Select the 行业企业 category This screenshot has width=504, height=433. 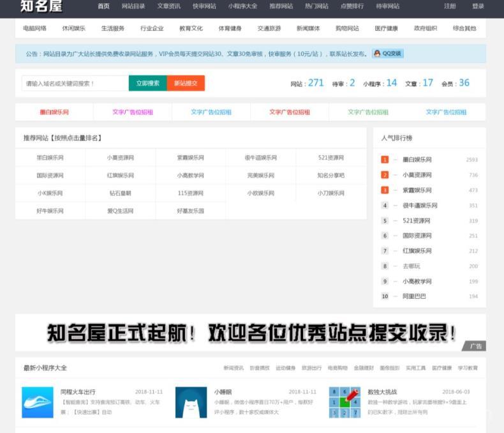coord(152,28)
